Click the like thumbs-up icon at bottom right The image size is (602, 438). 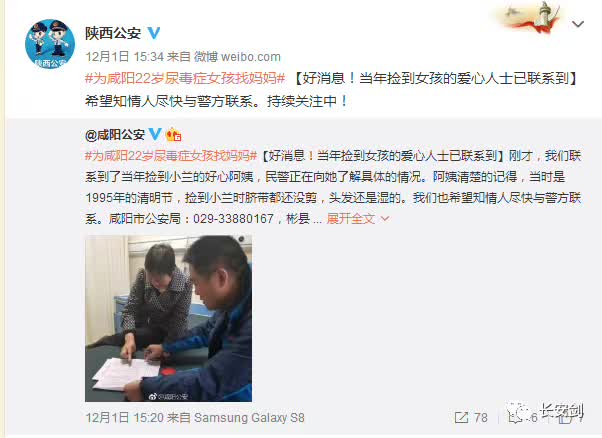tap(566, 417)
